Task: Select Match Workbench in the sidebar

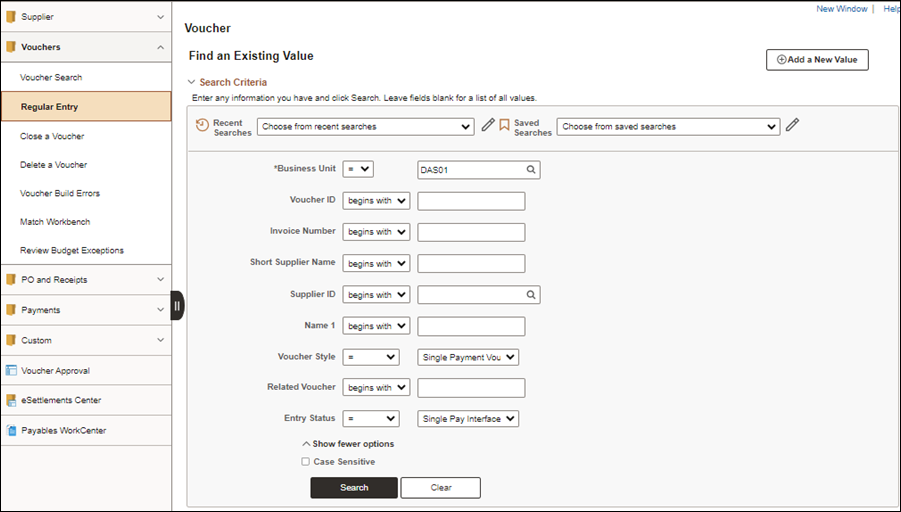Action: (55, 222)
